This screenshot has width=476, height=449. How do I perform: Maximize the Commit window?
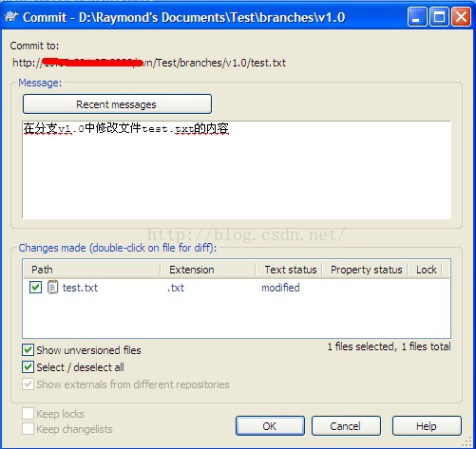439,17
